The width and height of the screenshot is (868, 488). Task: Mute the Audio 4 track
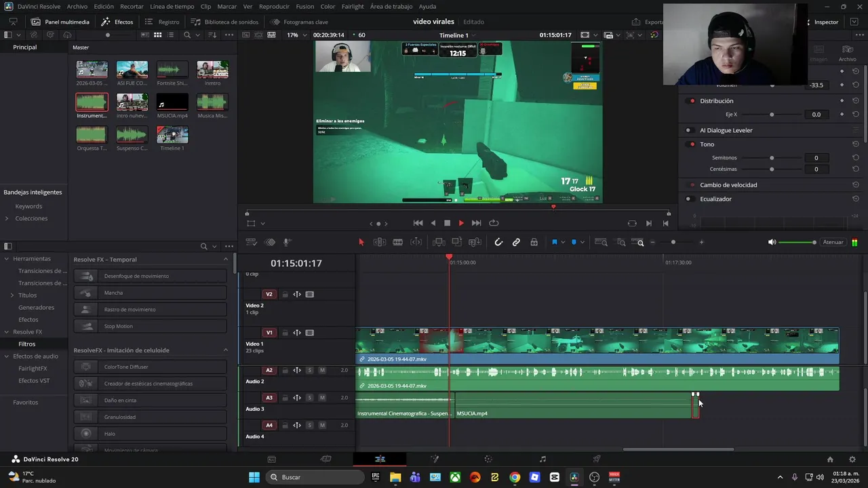322,426
